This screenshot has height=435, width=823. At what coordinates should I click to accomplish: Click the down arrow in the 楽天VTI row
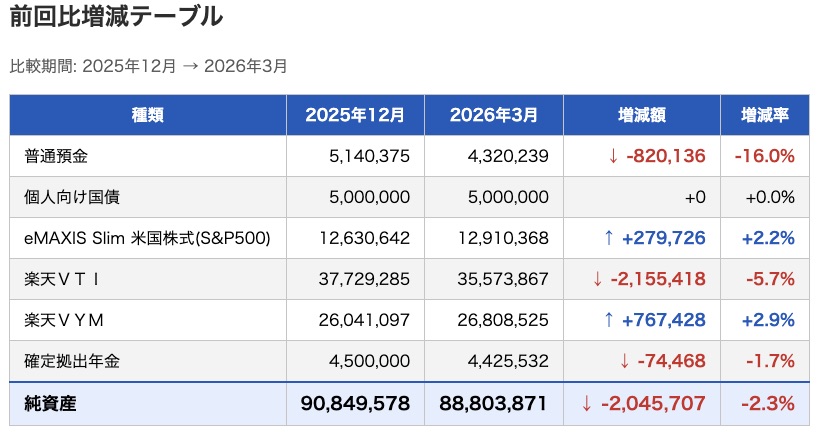point(599,279)
